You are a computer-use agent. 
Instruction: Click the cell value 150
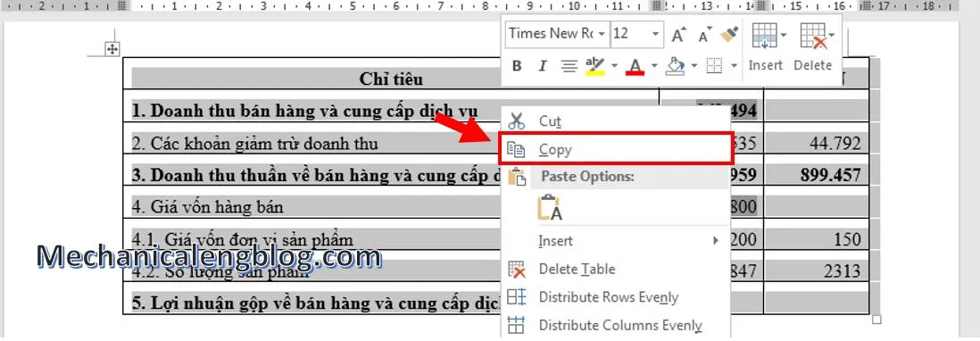coord(847,240)
